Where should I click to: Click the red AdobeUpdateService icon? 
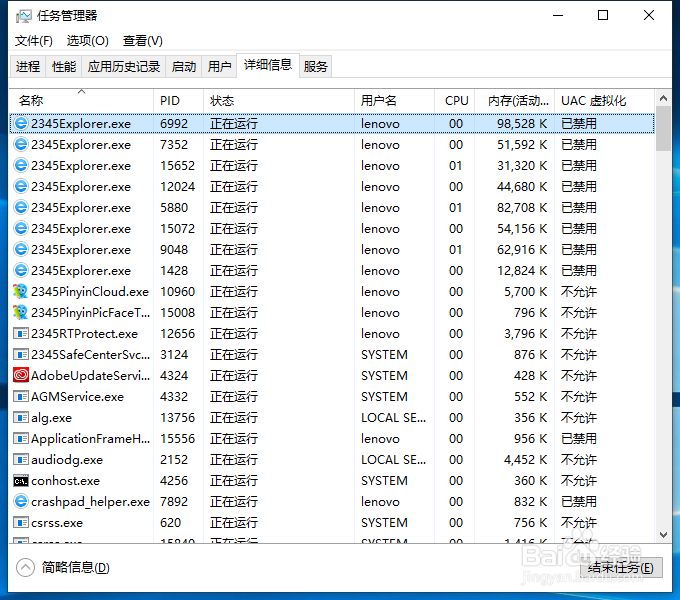coord(21,375)
